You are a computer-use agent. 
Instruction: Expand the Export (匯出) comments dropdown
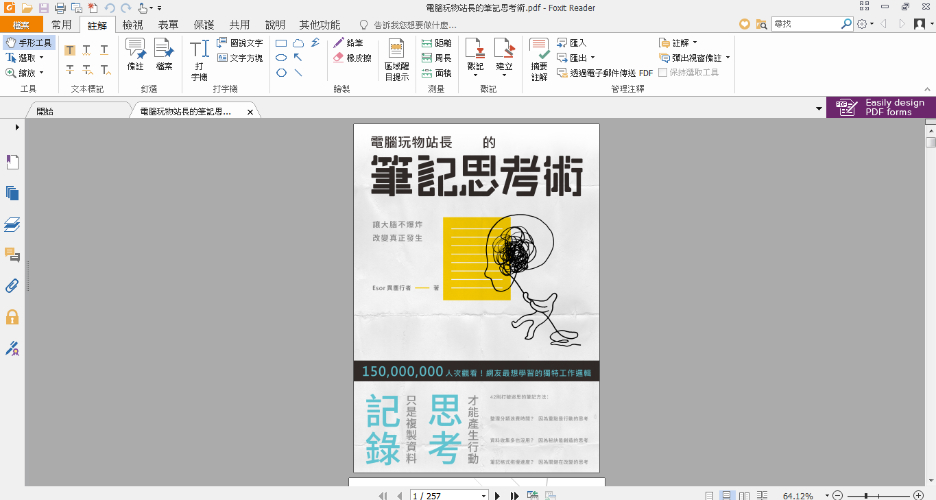pos(593,58)
